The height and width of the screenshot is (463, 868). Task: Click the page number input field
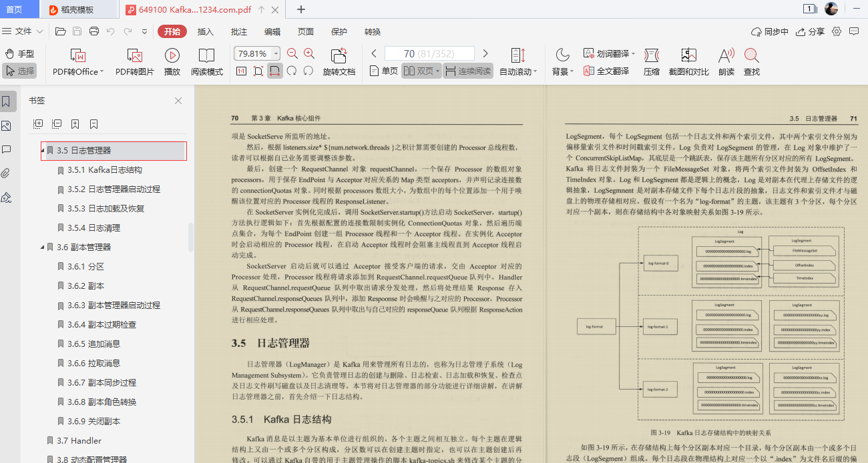(429, 53)
